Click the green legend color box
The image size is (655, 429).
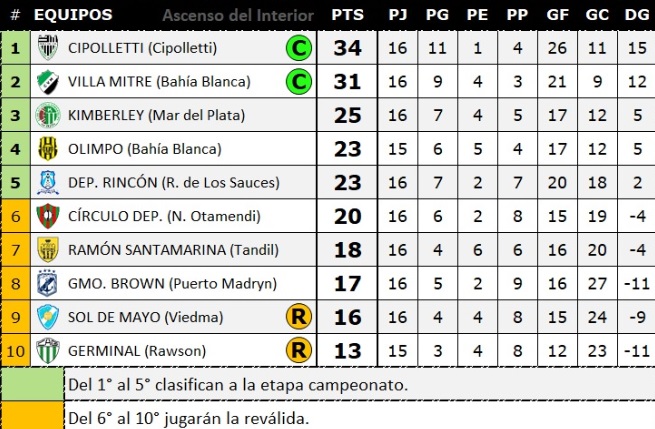[x=33, y=384]
